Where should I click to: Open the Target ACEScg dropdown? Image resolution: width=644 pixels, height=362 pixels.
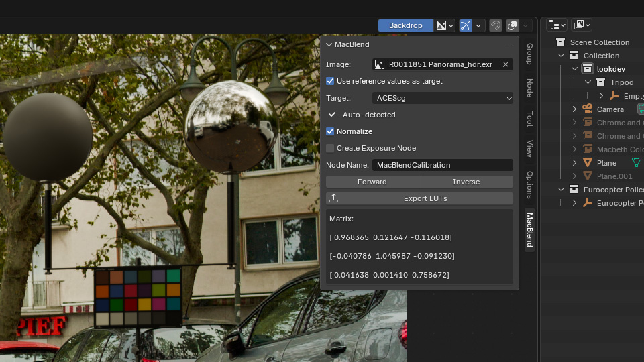442,98
